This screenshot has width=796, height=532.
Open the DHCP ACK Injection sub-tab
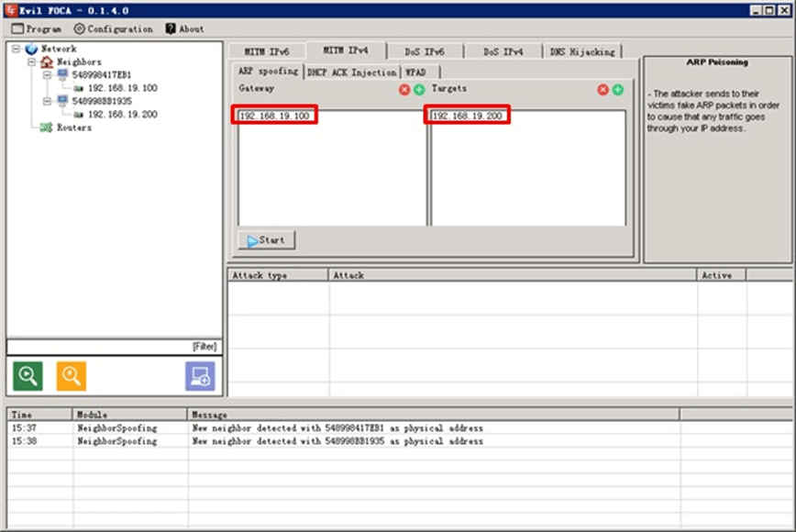(352, 72)
